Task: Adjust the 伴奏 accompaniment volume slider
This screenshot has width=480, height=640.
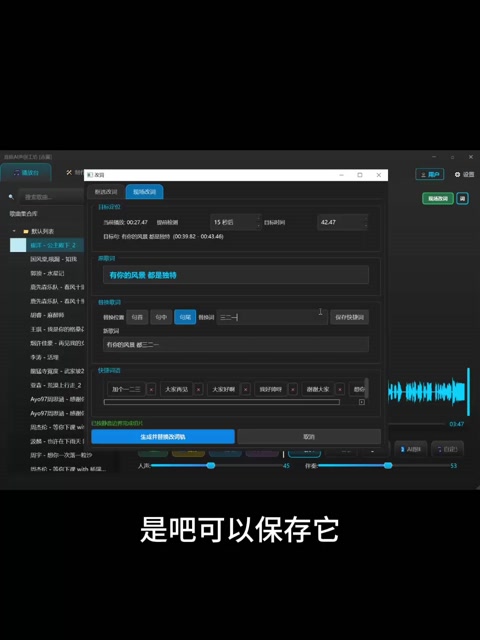Action: click(384, 465)
